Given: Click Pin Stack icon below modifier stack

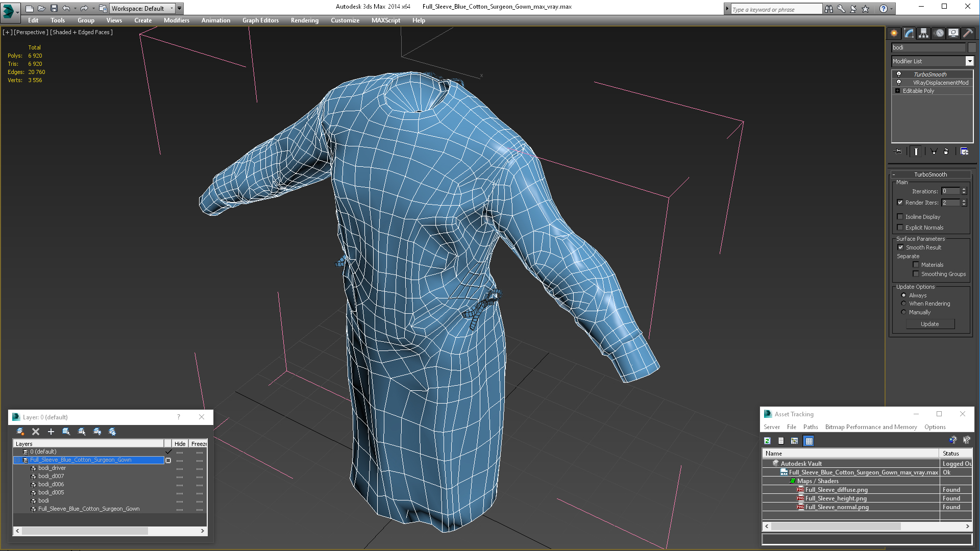Looking at the screenshot, I should tap(898, 152).
